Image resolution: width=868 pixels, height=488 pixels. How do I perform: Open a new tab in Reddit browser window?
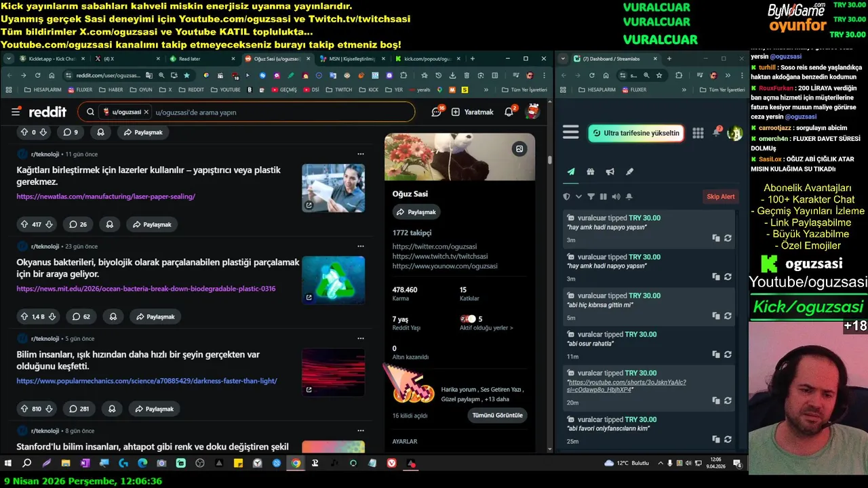472,59
